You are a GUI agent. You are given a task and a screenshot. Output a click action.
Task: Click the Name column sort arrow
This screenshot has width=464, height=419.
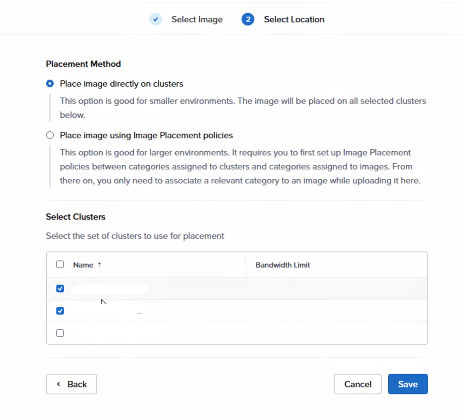tap(99, 265)
